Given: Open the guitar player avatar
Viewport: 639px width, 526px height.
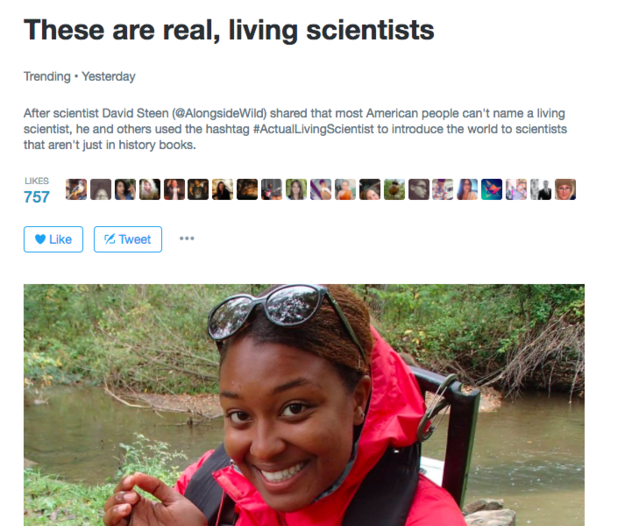Looking at the screenshot, I should click(x=272, y=189).
